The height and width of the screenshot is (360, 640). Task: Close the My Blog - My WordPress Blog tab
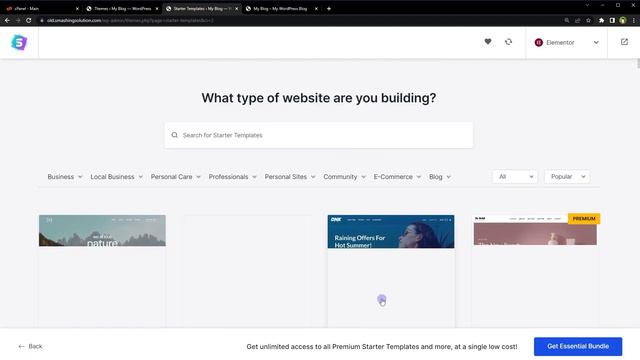tap(316, 9)
